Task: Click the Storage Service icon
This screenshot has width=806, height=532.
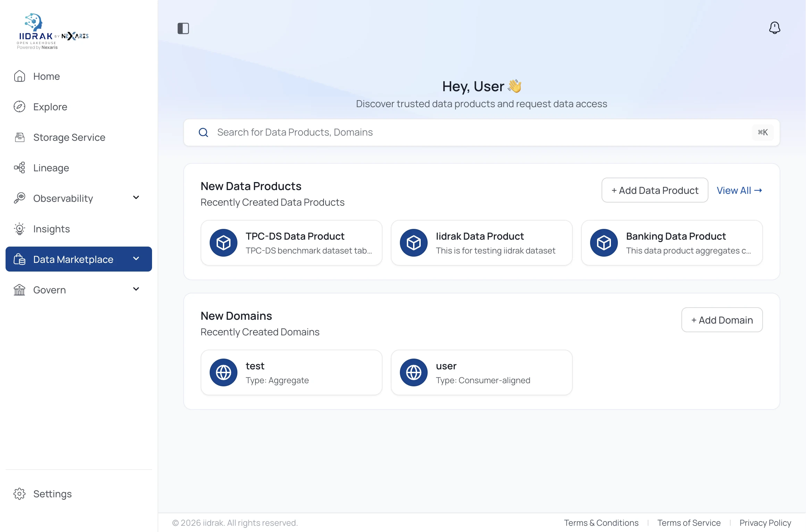Action: (19, 137)
